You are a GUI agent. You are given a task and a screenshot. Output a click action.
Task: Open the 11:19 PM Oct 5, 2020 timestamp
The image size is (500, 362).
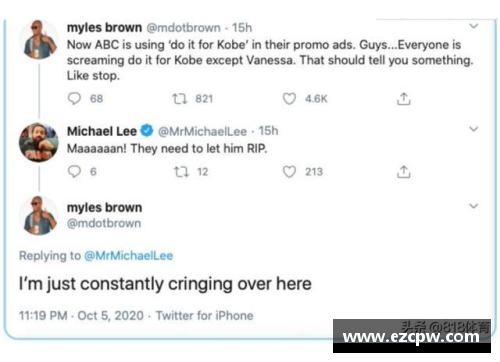click(81, 315)
